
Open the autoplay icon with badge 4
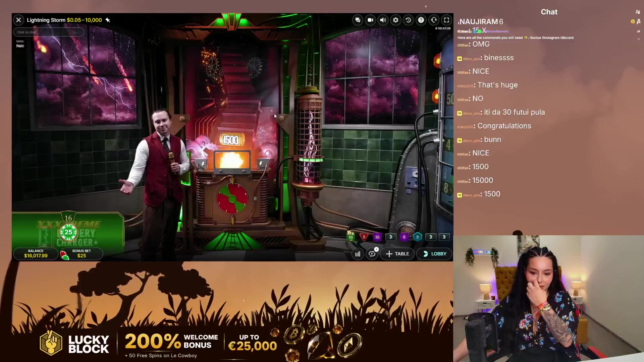372,254
